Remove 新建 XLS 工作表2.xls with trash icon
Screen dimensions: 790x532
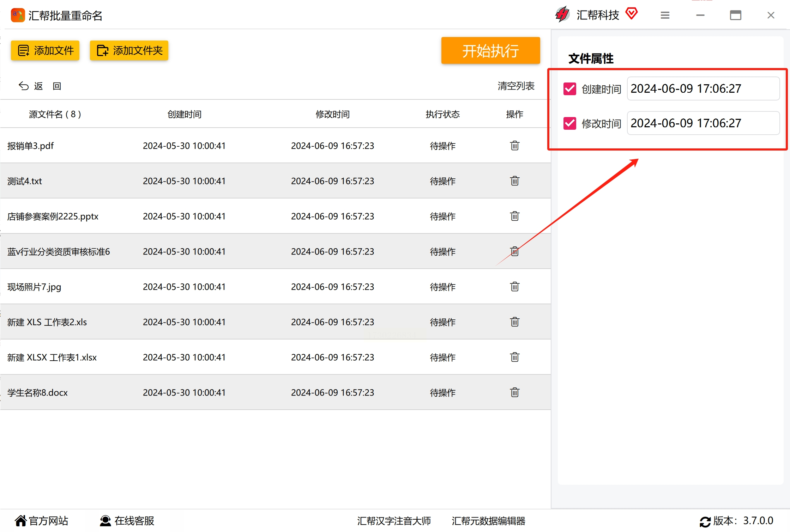coord(514,322)
